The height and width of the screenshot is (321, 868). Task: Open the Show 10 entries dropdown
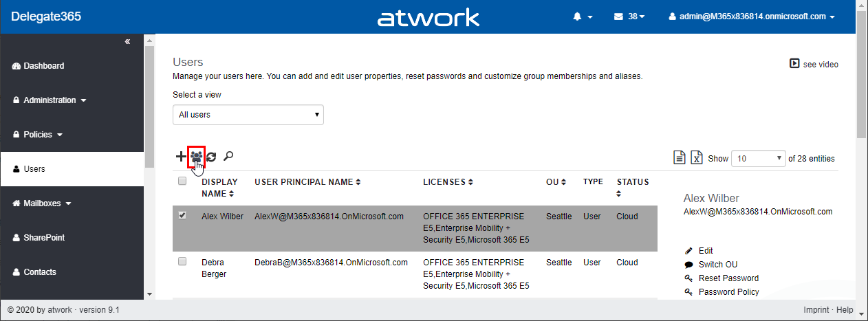click(x=758, y=158)
